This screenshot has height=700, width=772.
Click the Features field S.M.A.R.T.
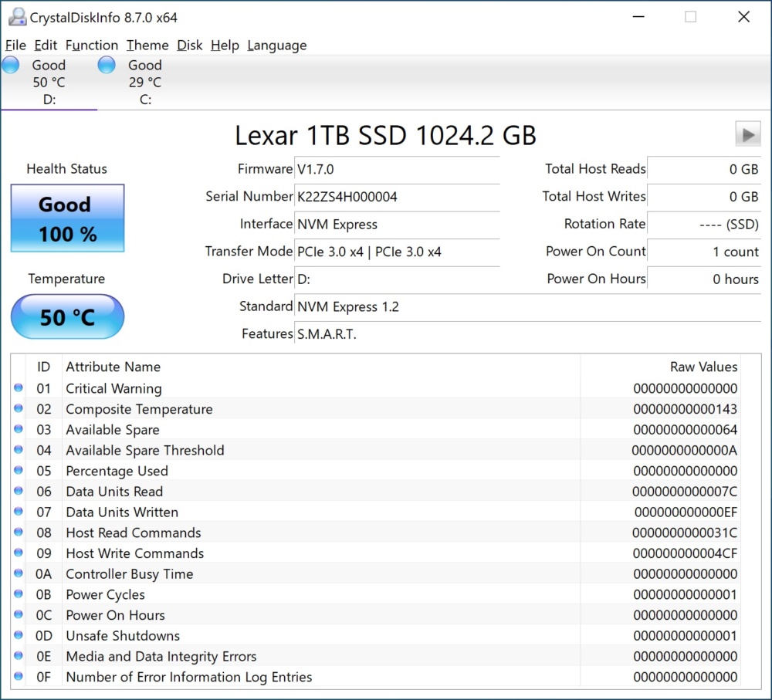click(x=527, y=334)
